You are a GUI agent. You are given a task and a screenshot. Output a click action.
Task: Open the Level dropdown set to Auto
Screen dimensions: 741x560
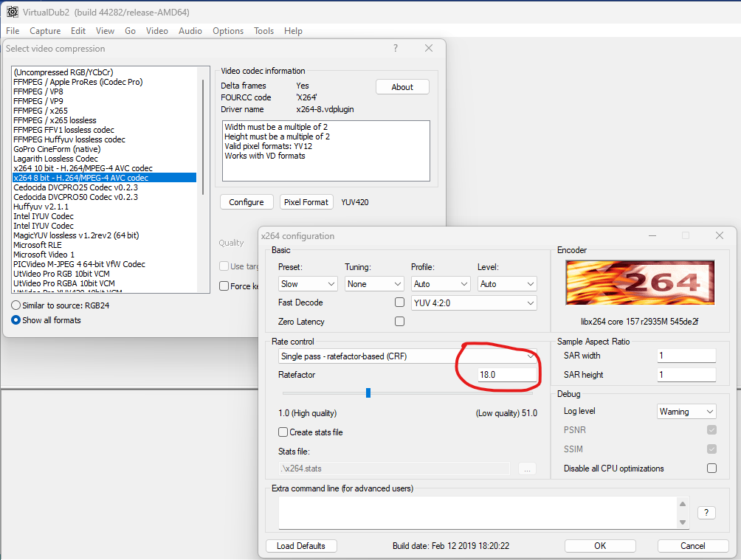506,283
